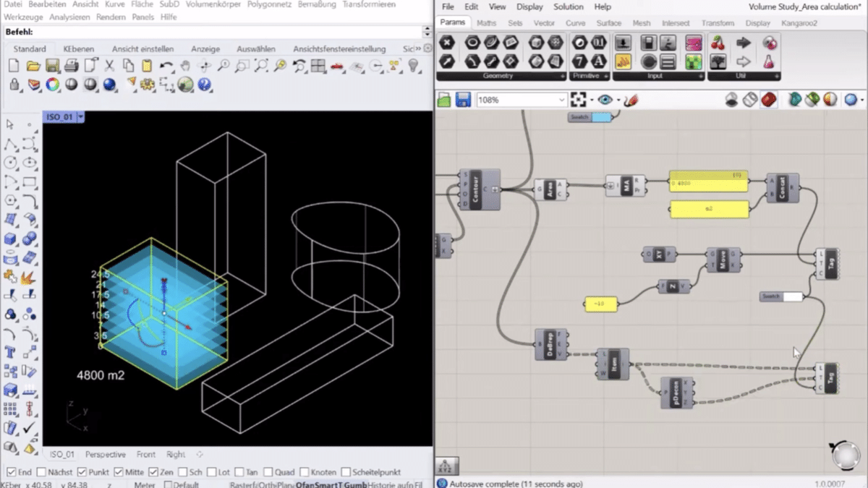Click the Grasshopper sketch brush icon
The image size is (868, 488).
(x=631, y=100)
